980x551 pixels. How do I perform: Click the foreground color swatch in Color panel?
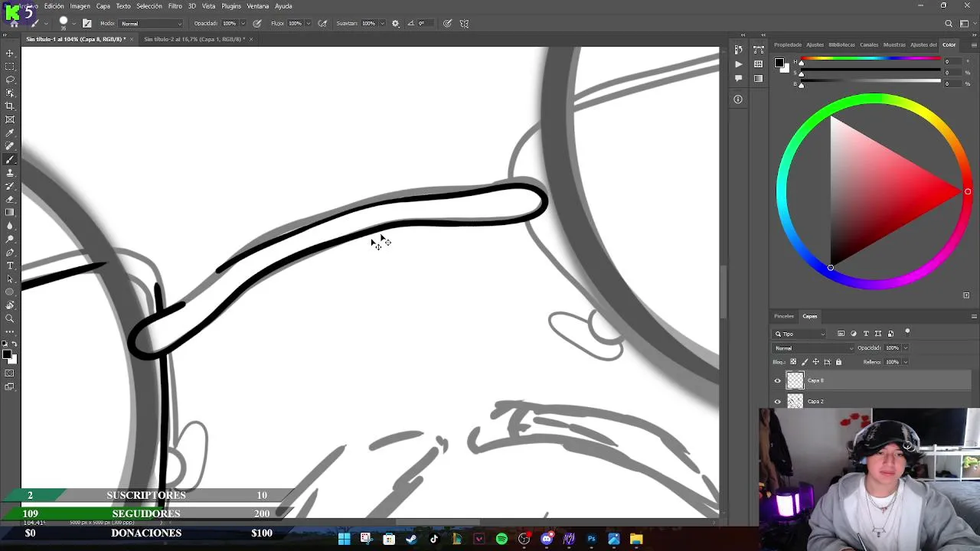pos(779,63)
